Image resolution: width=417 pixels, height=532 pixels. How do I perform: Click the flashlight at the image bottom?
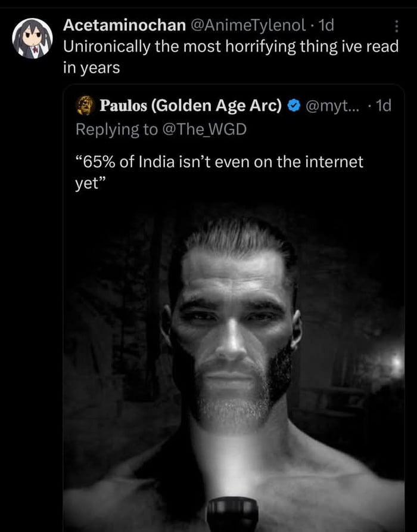pos(232,514)
